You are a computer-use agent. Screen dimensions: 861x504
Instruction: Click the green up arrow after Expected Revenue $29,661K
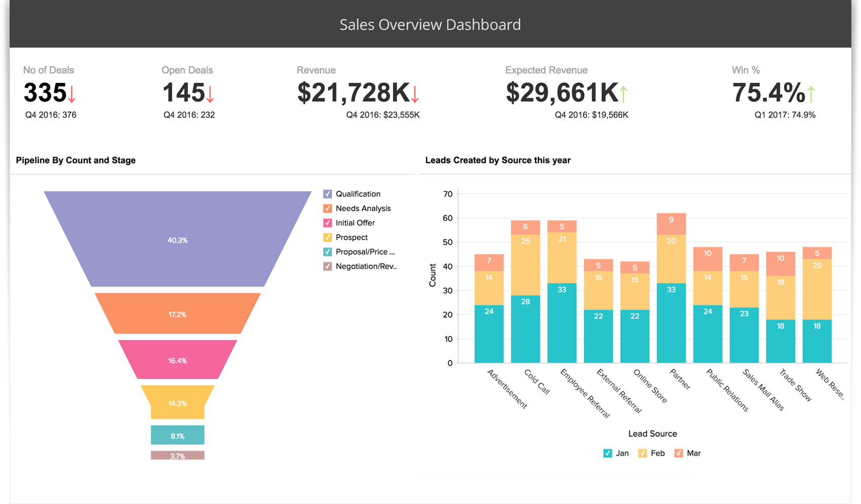point(623,94)
